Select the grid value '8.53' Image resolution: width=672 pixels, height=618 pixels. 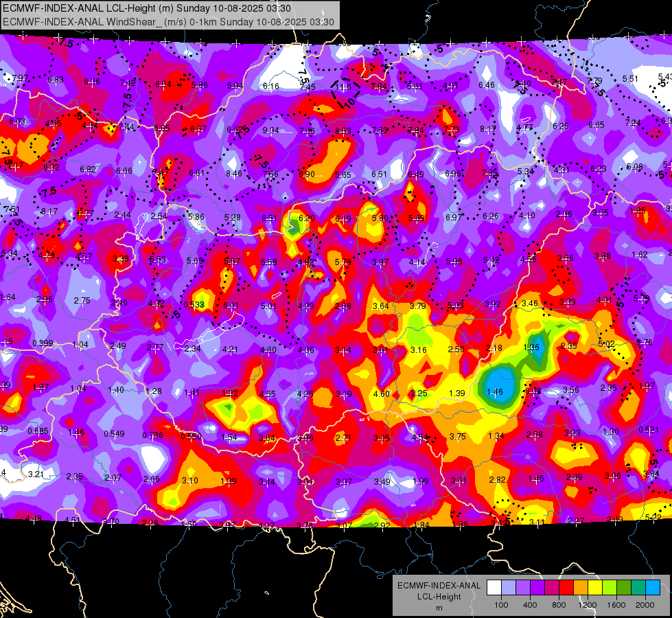coord(343,130)
